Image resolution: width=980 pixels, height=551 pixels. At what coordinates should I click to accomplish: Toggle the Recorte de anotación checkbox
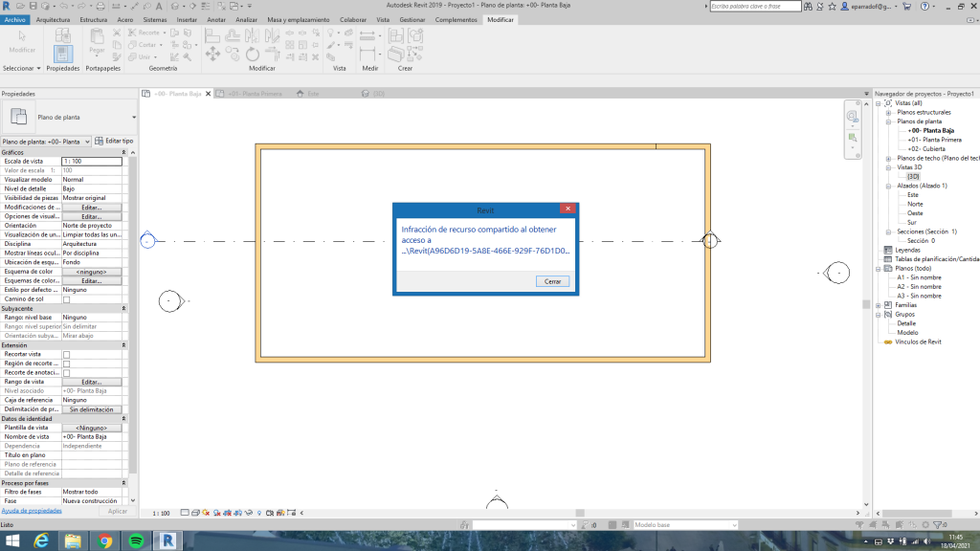tap(66, 373)
